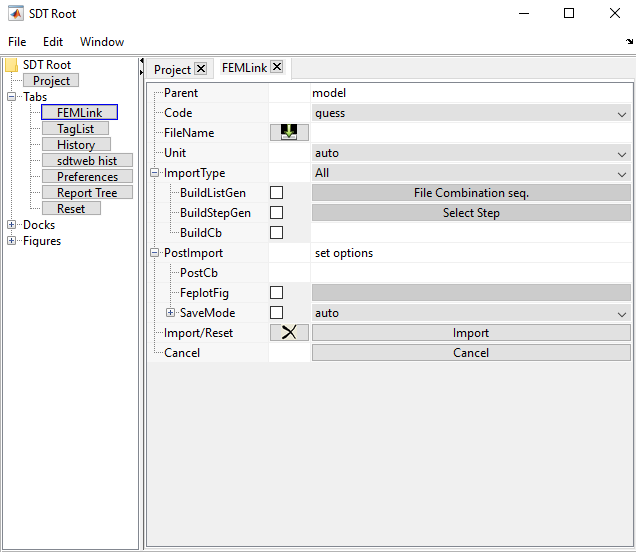Viewport: 636px width, 552px height.
Task: Click the dock arrow icon at menu bar right
Action: point(629,42)
